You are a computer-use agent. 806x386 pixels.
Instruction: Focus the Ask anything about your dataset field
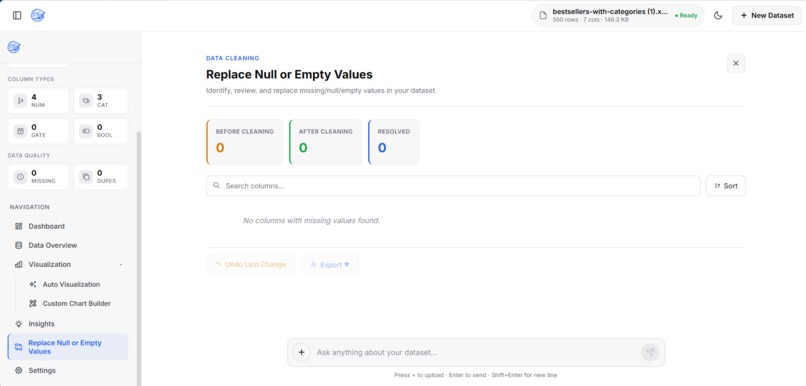pyautogui.click(x=475, y=353)
